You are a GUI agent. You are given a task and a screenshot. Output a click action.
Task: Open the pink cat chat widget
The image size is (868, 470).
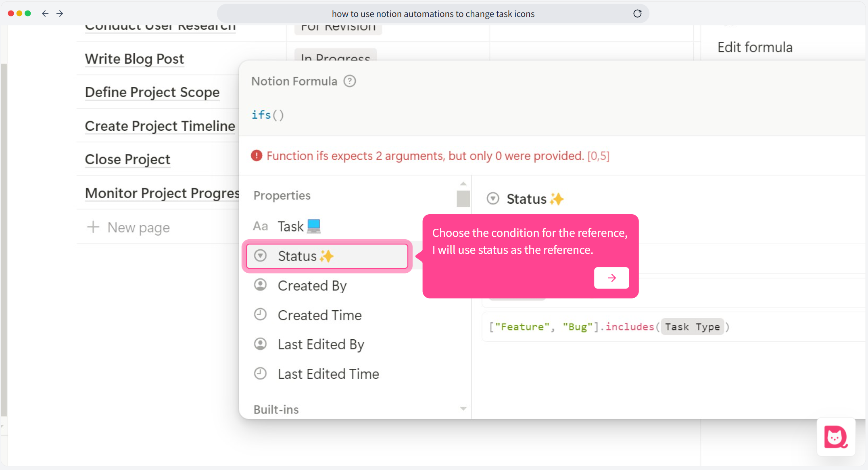click(836, 437)
